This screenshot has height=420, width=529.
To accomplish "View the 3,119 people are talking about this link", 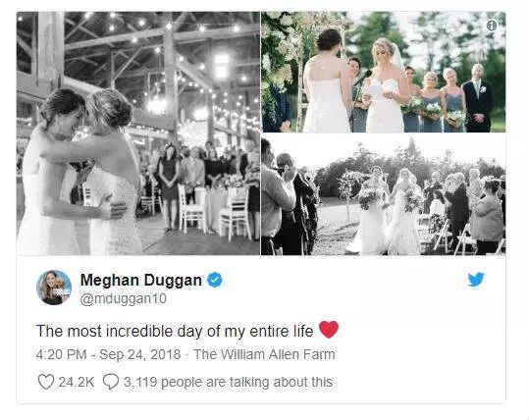I will [x=228, y=382].
